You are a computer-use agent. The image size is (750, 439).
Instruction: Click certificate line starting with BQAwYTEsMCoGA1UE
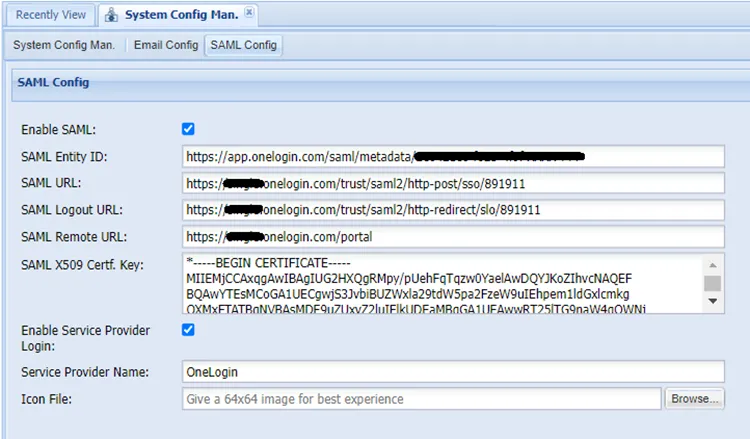pyautogui.click(x=408, y=294)
